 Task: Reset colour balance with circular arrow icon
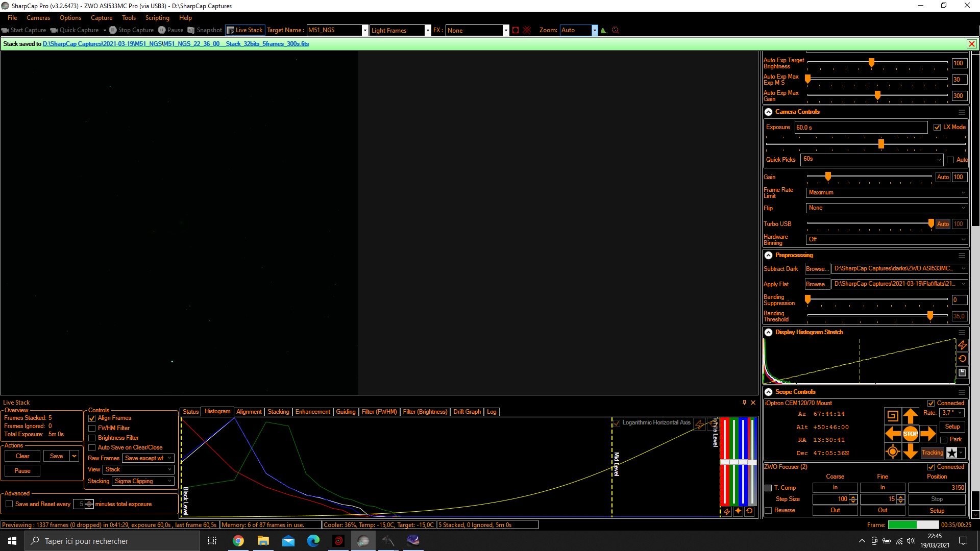pos(749,511)
